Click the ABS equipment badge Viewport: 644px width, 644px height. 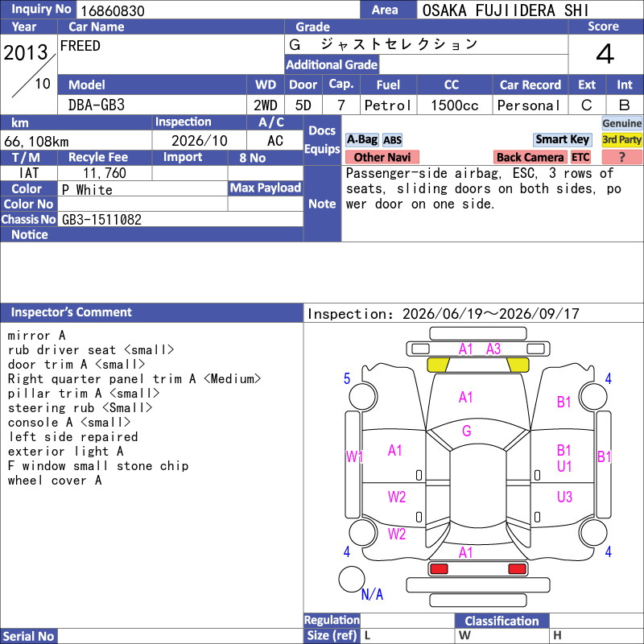(x=392, y=140)
